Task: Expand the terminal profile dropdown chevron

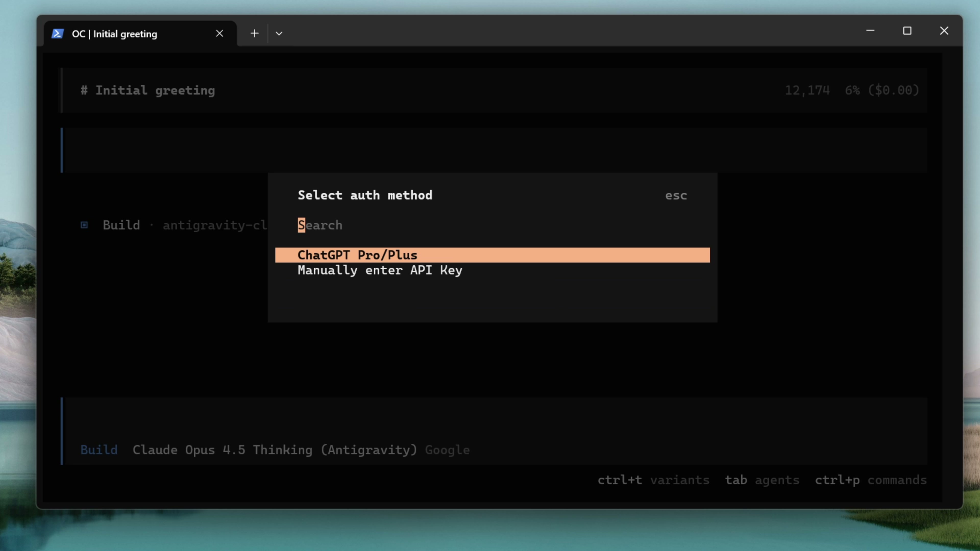Action: [x=279, y=33]
